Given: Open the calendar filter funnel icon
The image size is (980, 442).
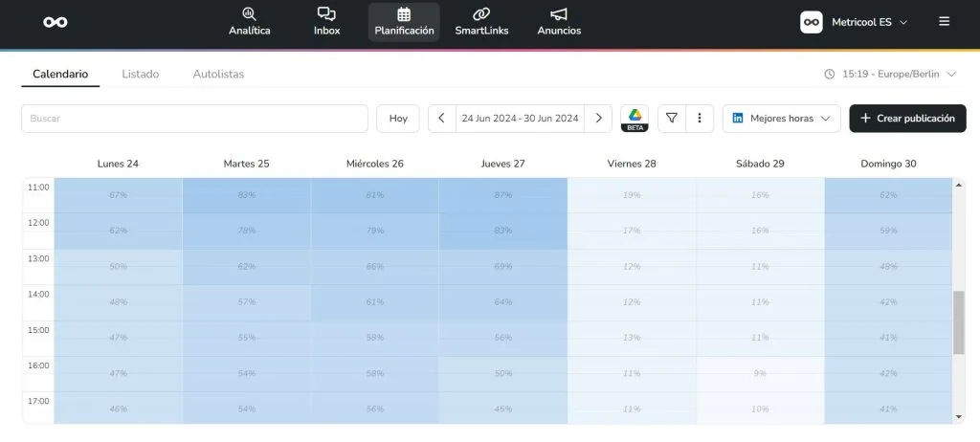Looking at the screenshot, I should tap(672, 119).
